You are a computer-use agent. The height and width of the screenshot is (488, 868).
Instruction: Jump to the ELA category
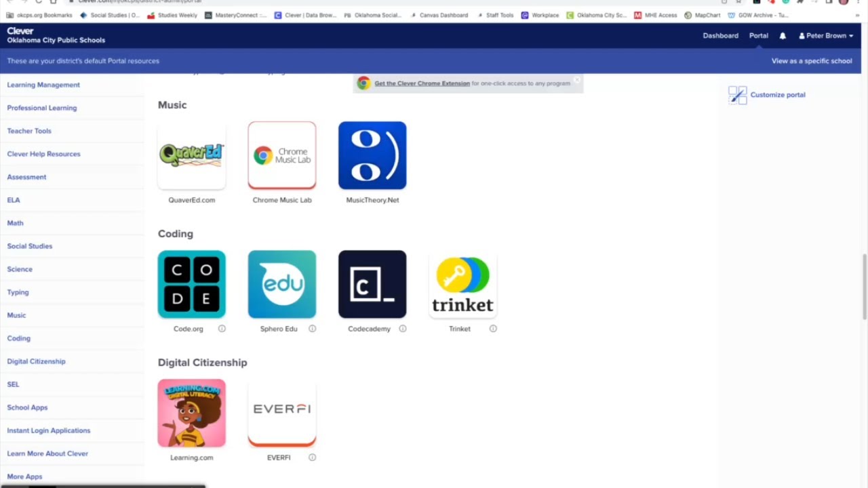click(x=14, y=200)
